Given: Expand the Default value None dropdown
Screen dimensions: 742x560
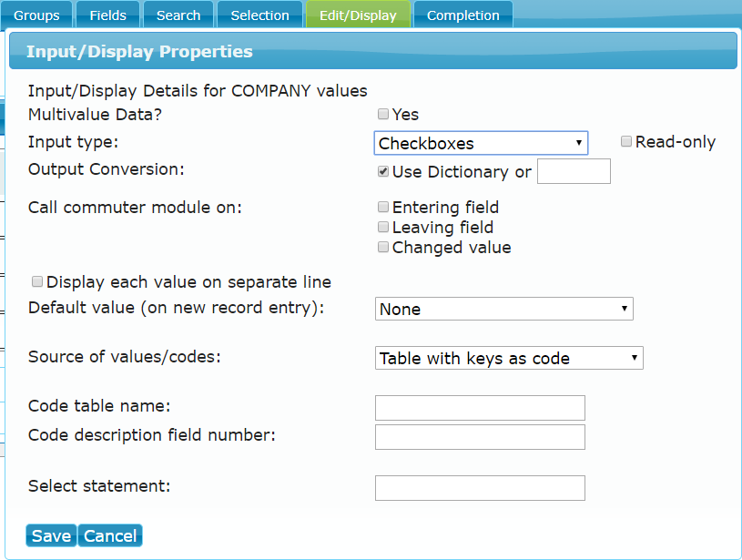Looking at the screenshot, I should (504, 309).
